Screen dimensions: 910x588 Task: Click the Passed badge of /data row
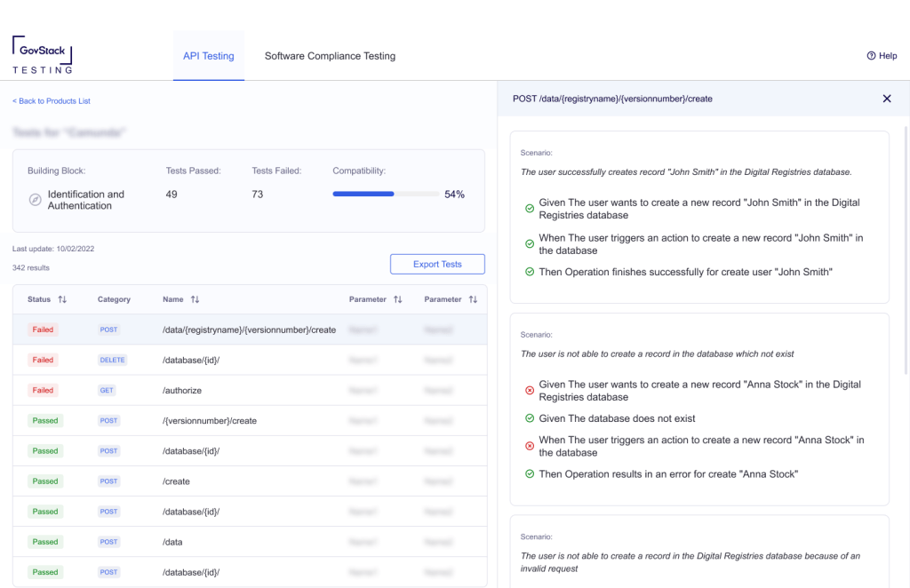[x=45, y=542]
